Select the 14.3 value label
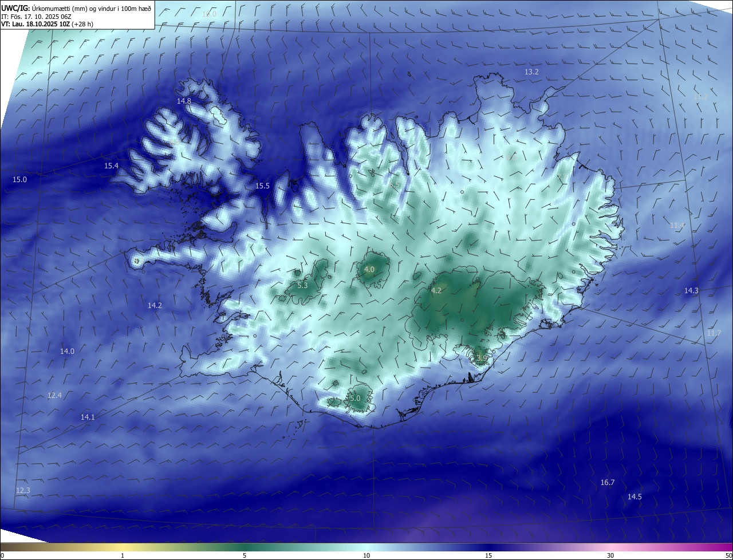The height and width of the screenshot is (560, 733). tap(691, 291)
